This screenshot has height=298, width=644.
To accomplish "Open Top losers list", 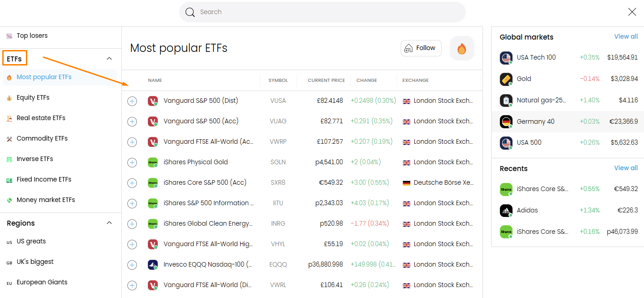I will coord(32,35).
